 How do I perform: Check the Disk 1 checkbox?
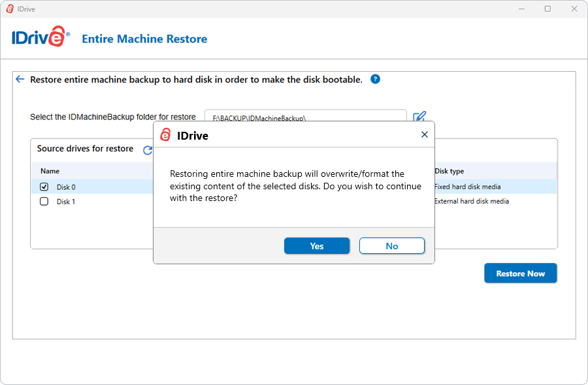click(x=44, y=201)
